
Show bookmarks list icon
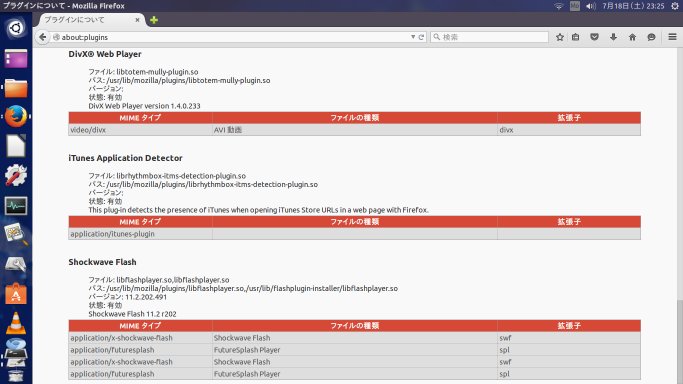pyautogui.click(x=575, y=37)
